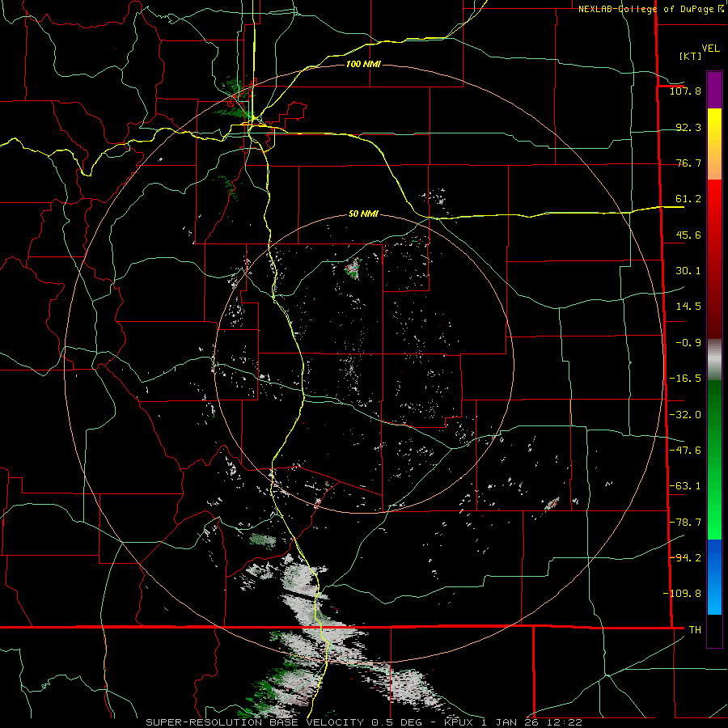Click the SUPER-RESOLUTION BASE VELOCITY caption
The image size is (728, 728).
pyautogui.click(x=363, y=722)
